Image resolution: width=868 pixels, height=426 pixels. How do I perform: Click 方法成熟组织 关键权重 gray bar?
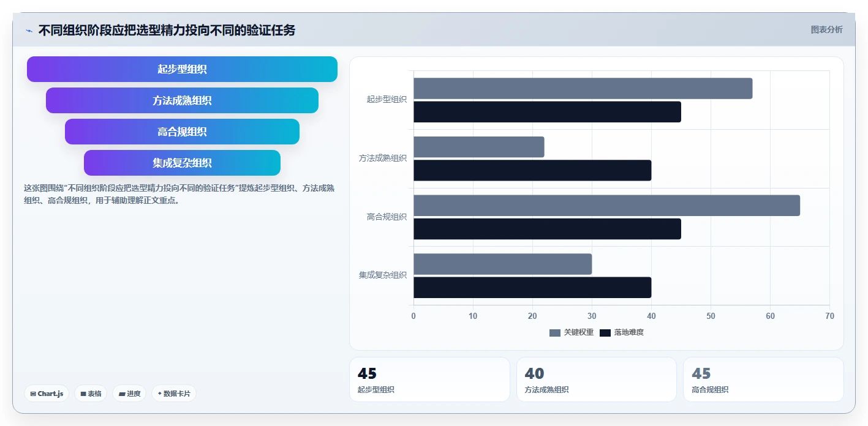478,147
